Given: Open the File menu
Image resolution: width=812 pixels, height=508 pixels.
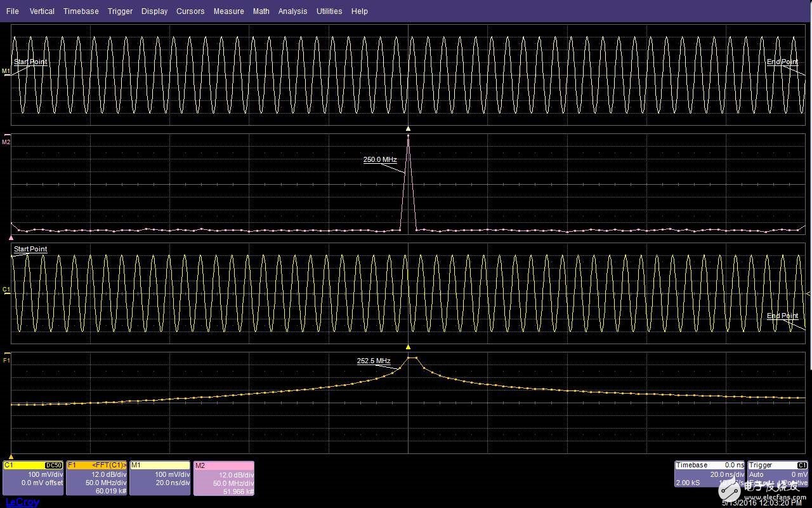Looking at the screenshot, I should coord(12,11).
